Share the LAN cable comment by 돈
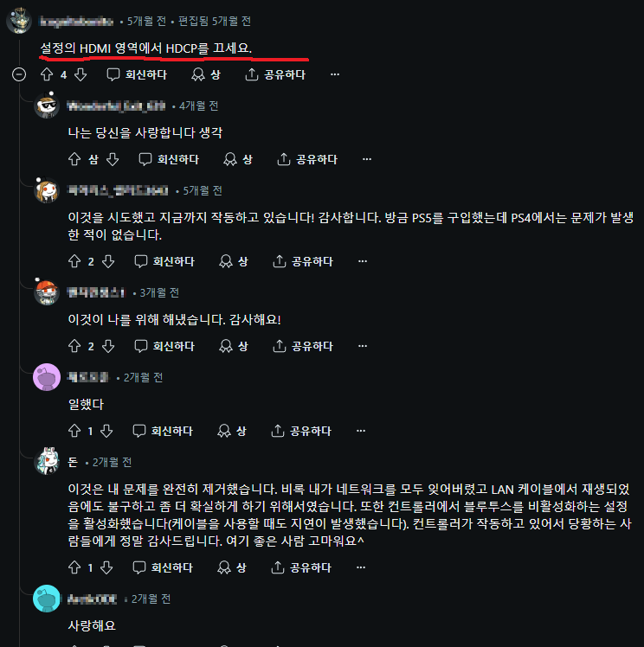Viewport: 644px width, 647px height. point(301,567)
